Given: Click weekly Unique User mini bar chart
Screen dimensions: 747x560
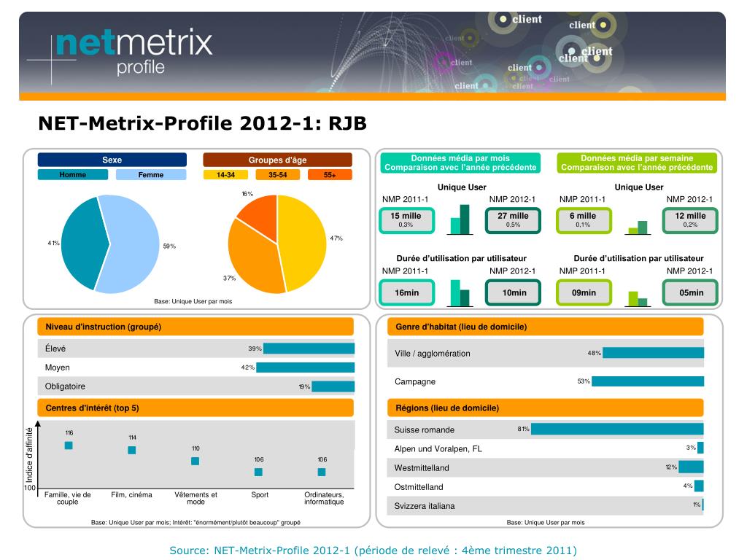Looking at the screenshot, I should click(x=638, y=227).
